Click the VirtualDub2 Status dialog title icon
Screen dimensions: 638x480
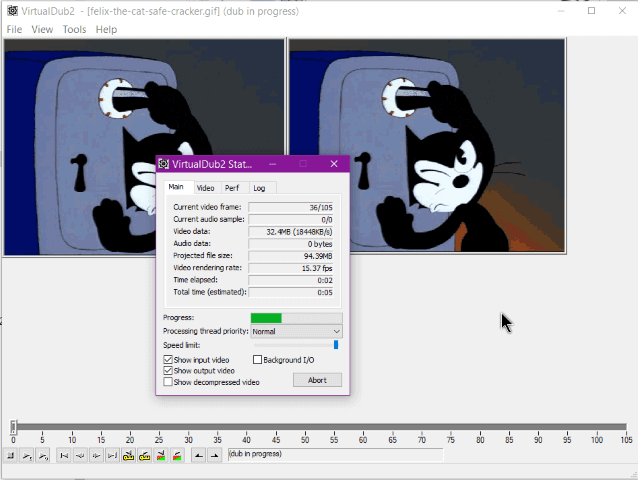(x=164, y=164)
